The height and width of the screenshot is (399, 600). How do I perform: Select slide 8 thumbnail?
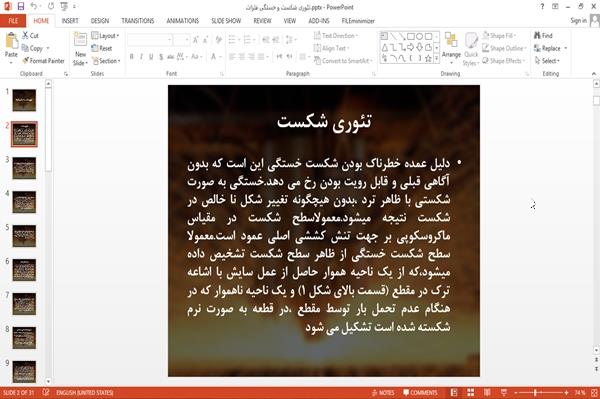[24, 338]
